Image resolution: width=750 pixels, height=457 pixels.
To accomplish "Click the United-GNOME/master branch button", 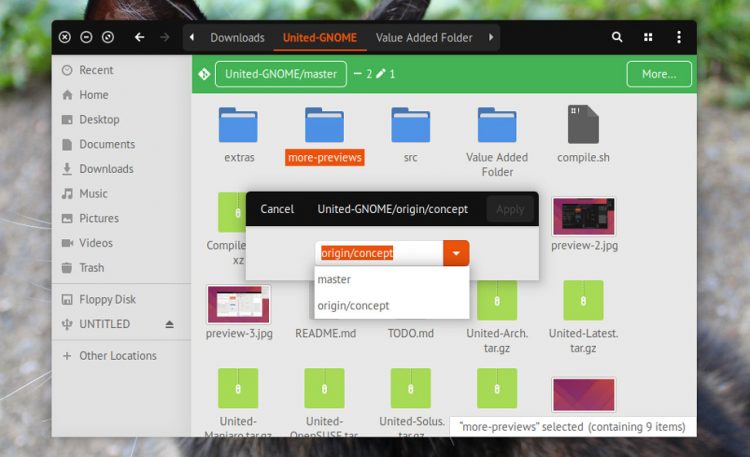I will pos(281,74).
